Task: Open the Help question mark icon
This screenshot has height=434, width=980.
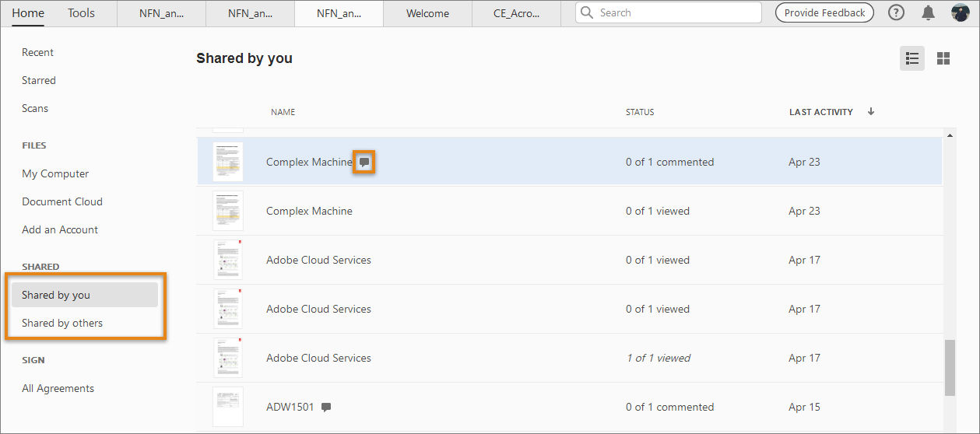Action: coord(896,12)
